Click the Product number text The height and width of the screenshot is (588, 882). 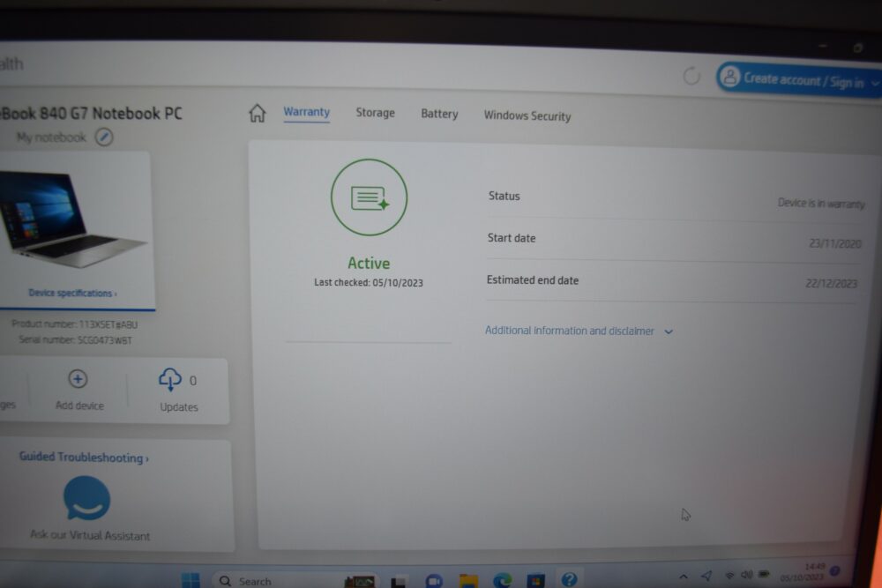click(74, 324)
